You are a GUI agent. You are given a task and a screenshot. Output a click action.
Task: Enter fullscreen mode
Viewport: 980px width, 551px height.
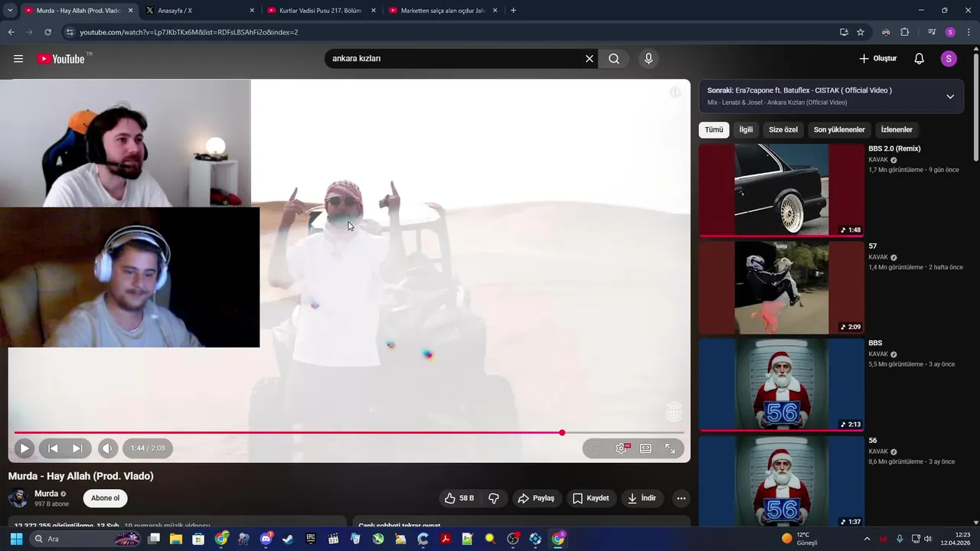pyautogui.click(x=670, y=448)
